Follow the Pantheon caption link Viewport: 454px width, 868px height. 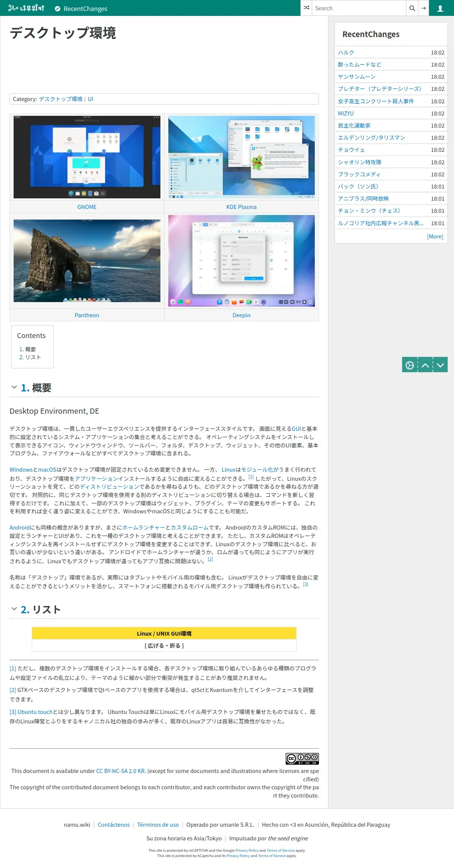point(87,315)
